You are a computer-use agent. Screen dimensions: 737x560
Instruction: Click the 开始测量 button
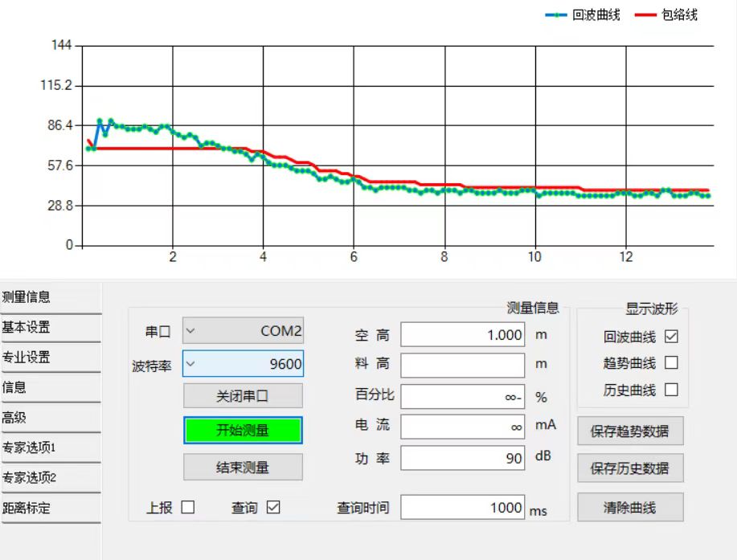click(243, 430)
